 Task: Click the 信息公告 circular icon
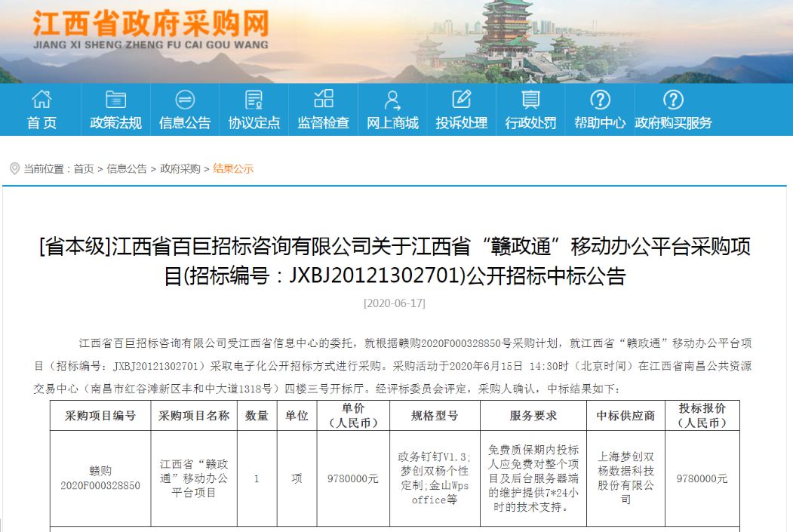pyautogui.click(x=185, y=99)
